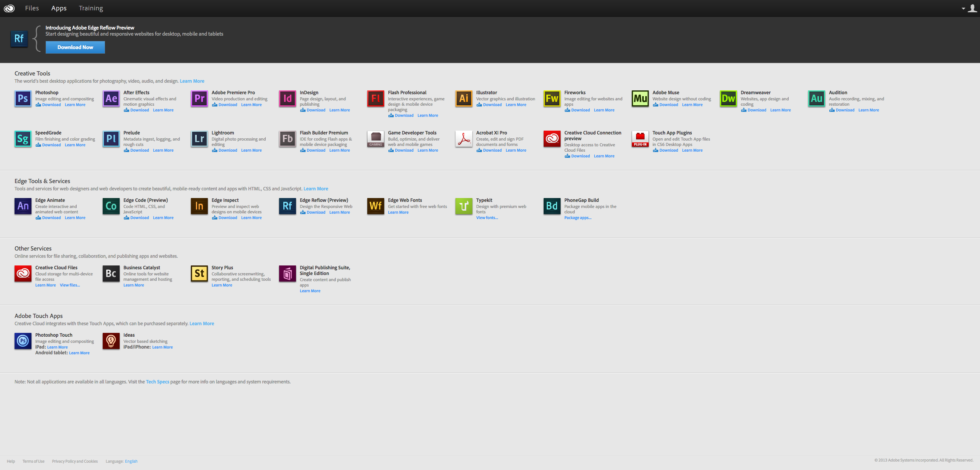Viewport: 980px width, 470px height.
Task: Click the Edge Animate An icon
Action: click(23, 206)
